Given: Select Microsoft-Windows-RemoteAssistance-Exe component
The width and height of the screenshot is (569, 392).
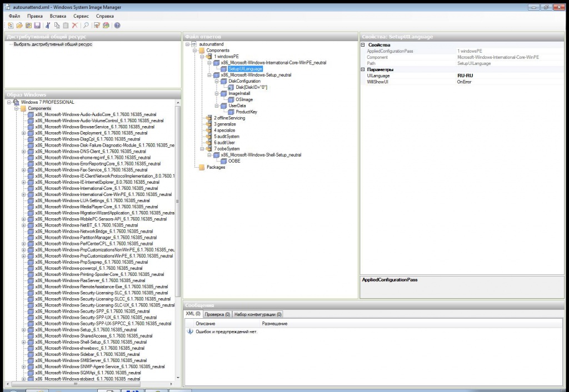Looking at the screenshot, I should (x=102, y=287).
